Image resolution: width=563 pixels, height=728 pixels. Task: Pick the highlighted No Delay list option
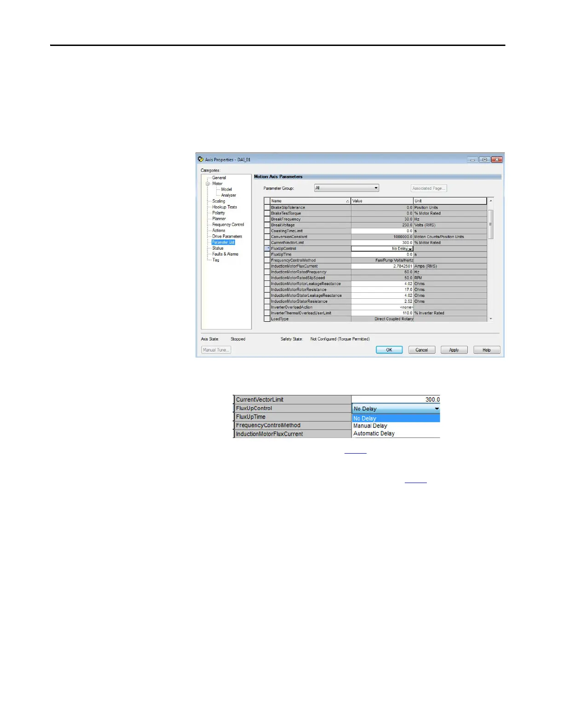coord(396,418)
